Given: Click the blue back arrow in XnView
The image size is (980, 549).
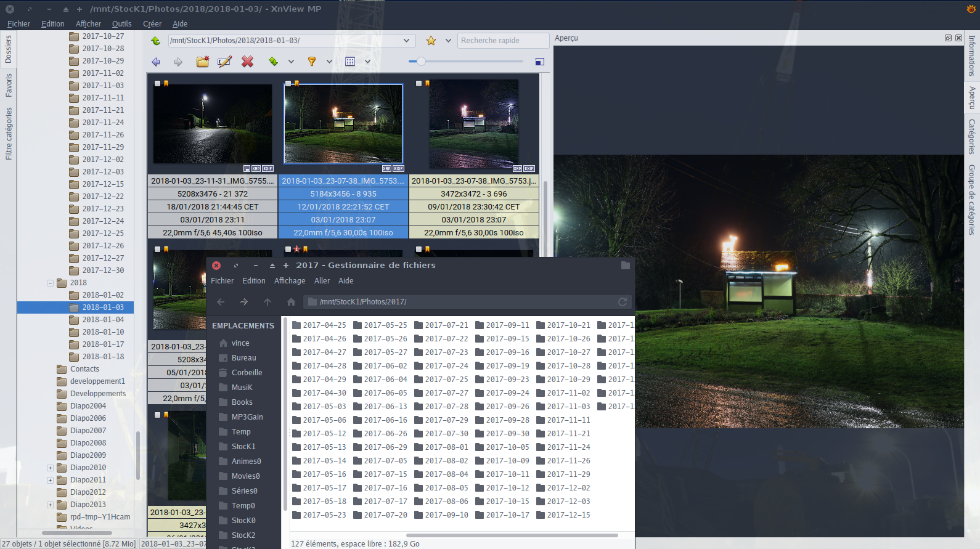Looking at the screenshot, I should (156, 62).
